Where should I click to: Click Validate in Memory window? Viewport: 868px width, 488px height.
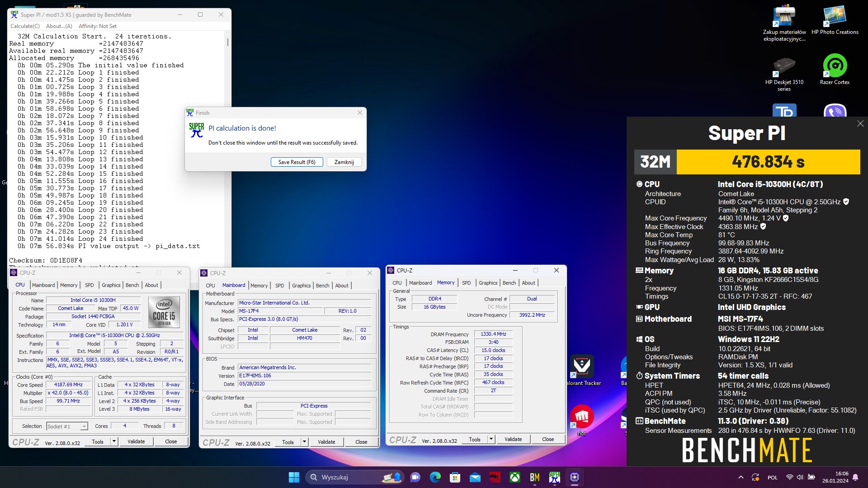click(513, 439)
